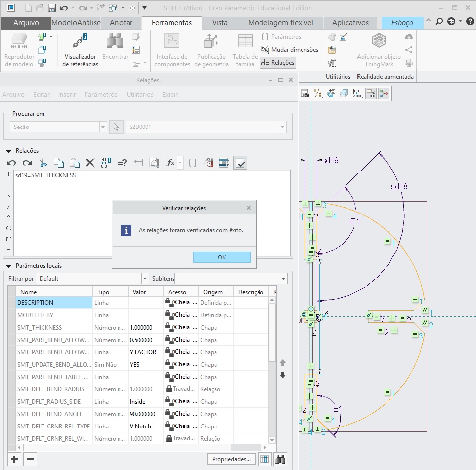Paste relation text icon
Viewport: 476px width, 470px height.
click(x=74, y=163)
